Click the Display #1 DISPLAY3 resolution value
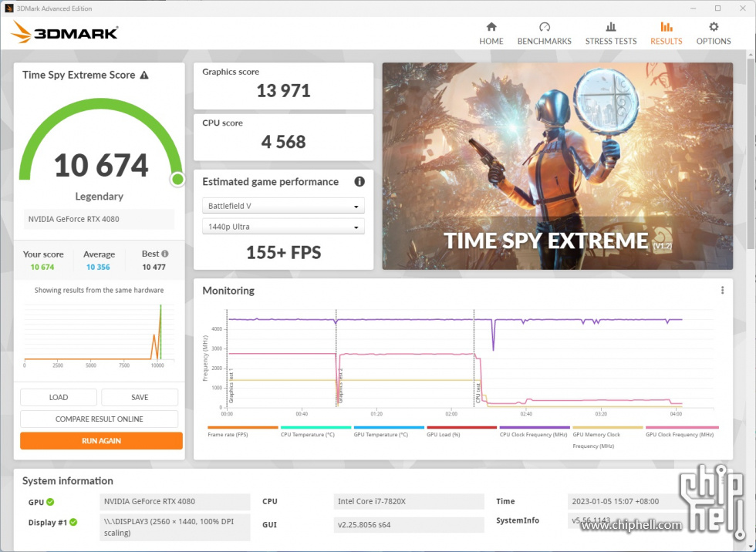The image size is (756, 552). tap(175, 527)
